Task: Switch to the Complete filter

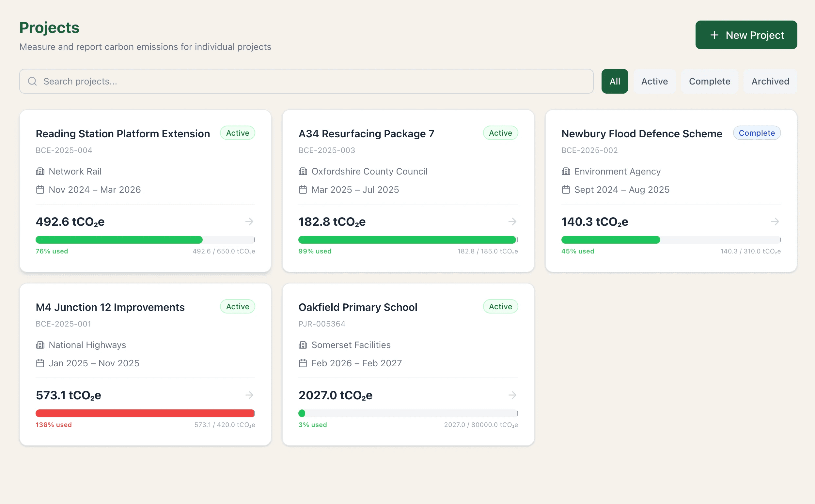Action: [x=709, y=81]
